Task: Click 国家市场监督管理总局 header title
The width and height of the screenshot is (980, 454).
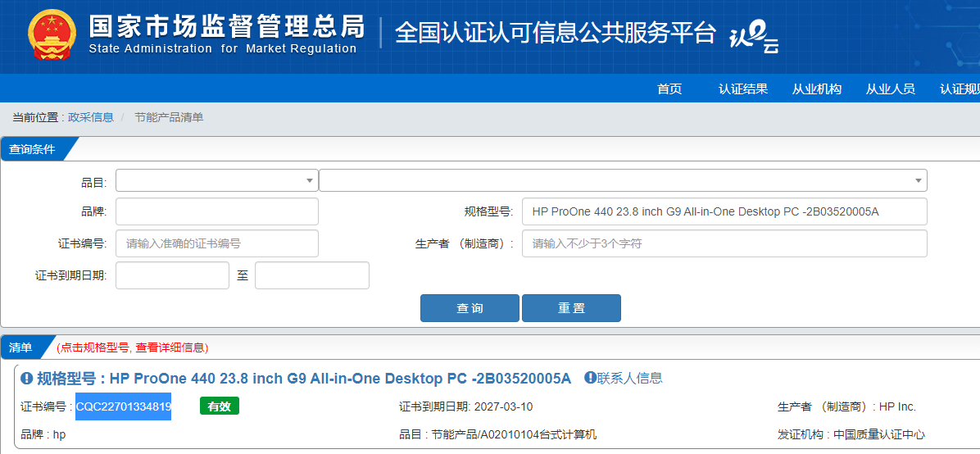Action: pyautogui.click(x=227, y=25)
